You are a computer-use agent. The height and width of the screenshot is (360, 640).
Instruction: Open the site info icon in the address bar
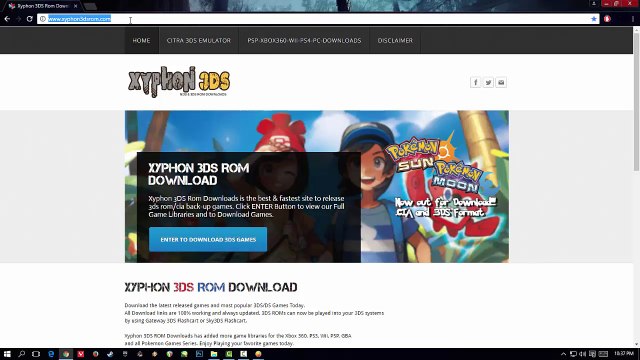42,19
